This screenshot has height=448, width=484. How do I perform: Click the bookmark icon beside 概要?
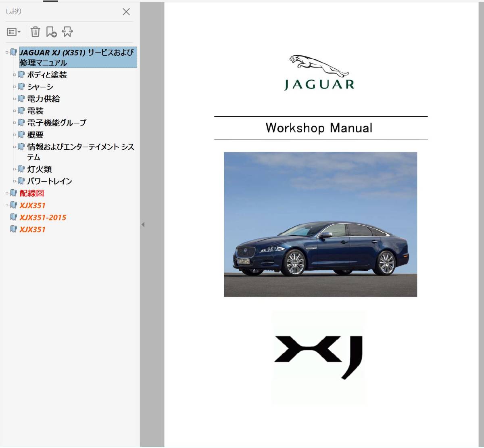(21, 134)
